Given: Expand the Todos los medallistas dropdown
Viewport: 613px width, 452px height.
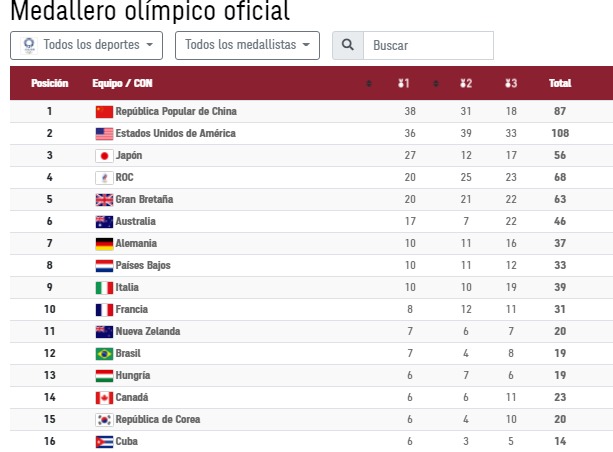Looking at the screenshot, I should 247,45.
